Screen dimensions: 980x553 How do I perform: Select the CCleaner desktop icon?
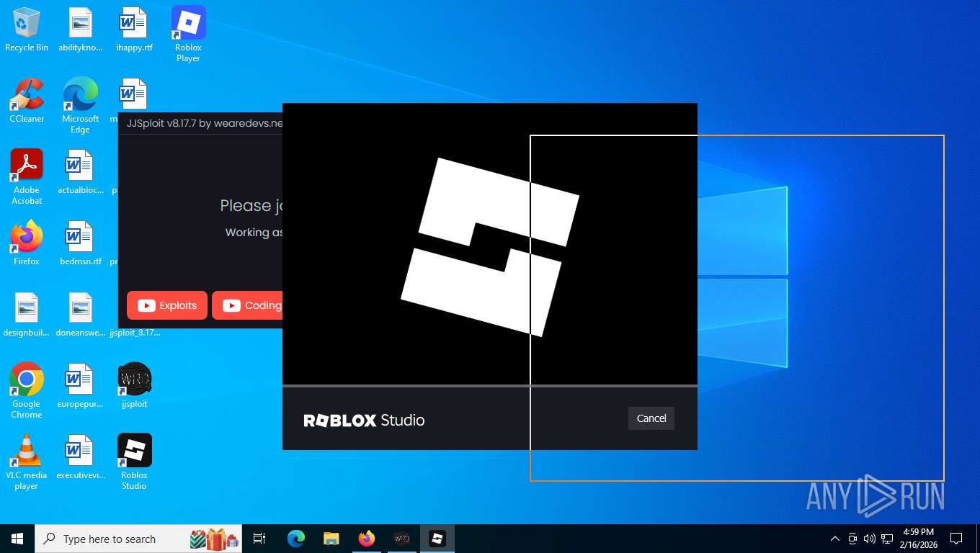(x=27, y=101)
